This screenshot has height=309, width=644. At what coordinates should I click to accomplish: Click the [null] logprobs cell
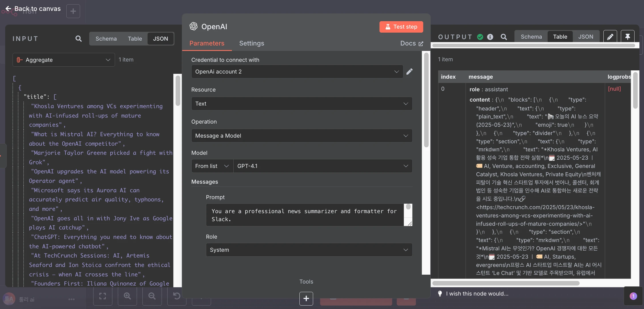614,89
